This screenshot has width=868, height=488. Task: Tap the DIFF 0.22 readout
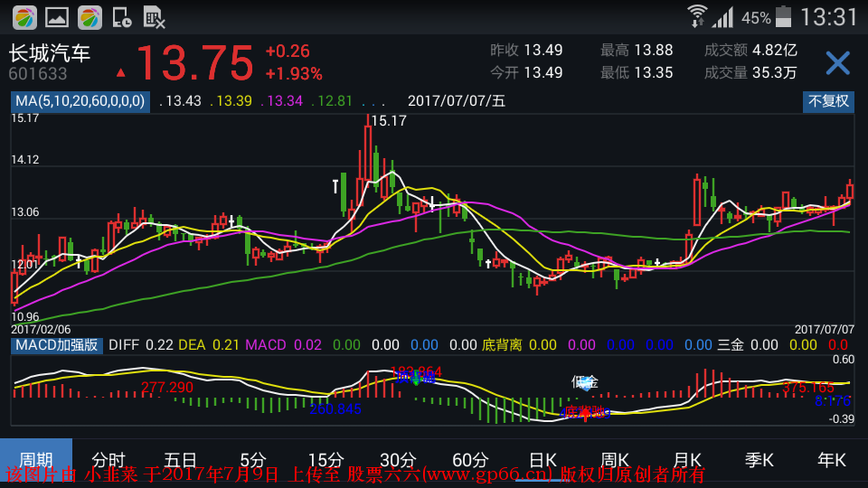point(141,345)
